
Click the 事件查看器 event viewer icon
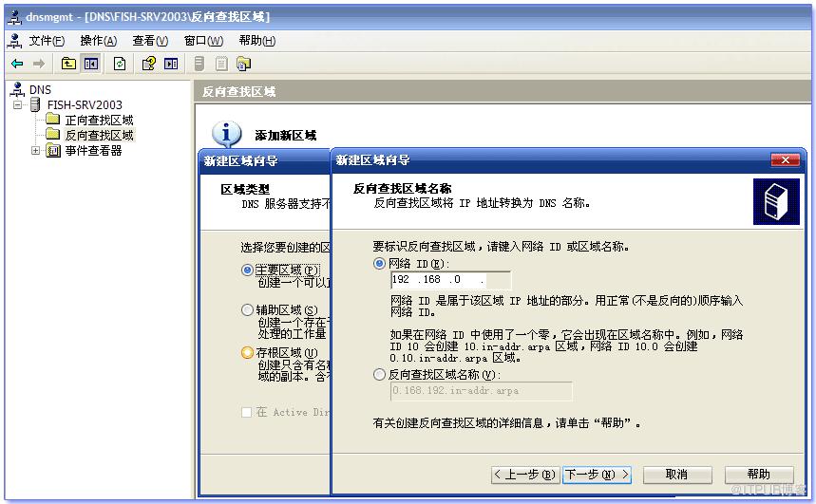coord(52,151)
